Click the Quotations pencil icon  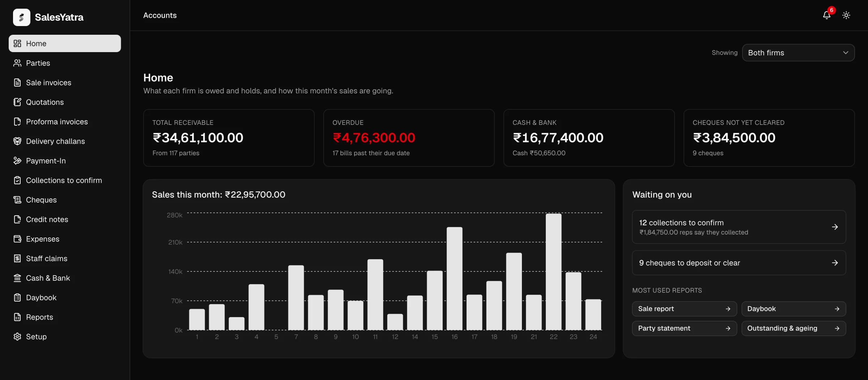click(x=17, y=102)
